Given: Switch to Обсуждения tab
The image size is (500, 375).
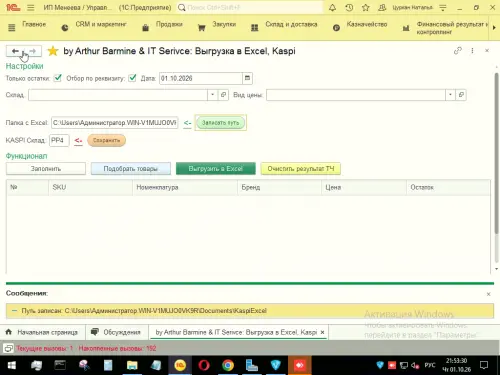Looking at the screenshot, I should [117, 332].
